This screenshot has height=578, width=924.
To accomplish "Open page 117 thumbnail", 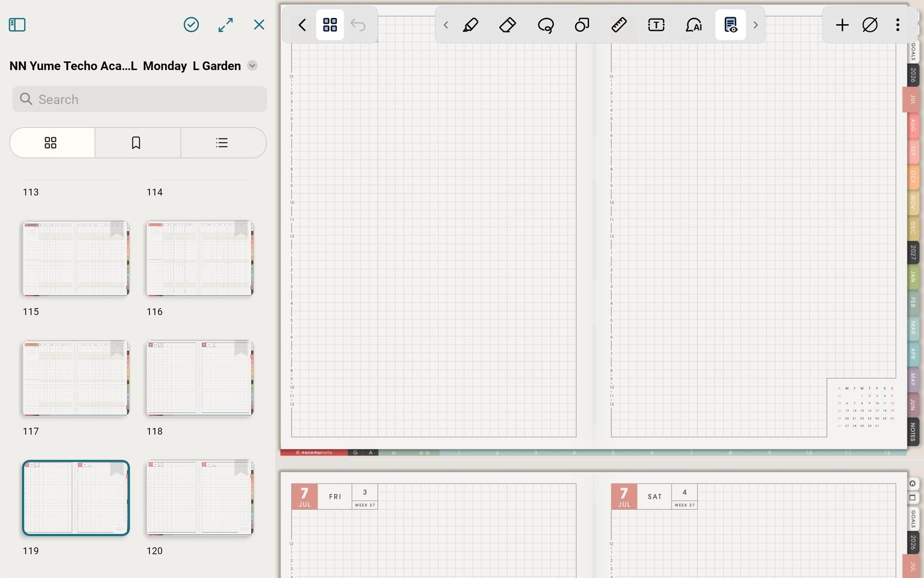I will pos(76,379).
